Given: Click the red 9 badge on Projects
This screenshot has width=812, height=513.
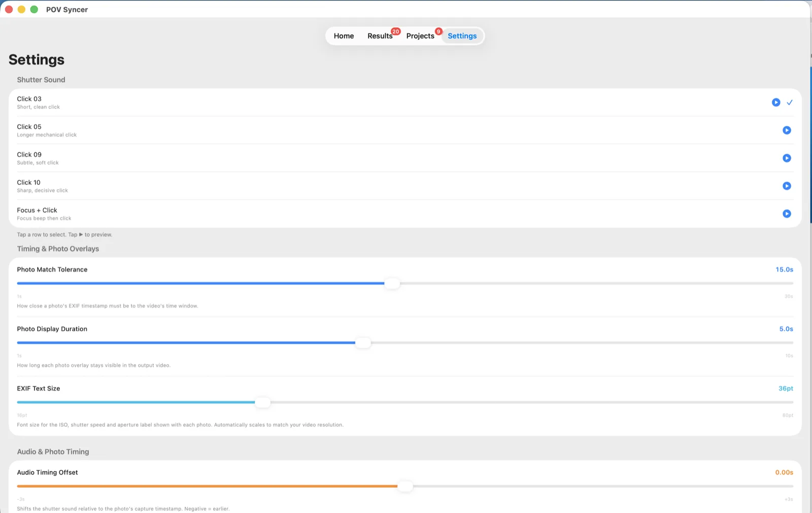Looking at the screenshot, I should click(438, 31).
